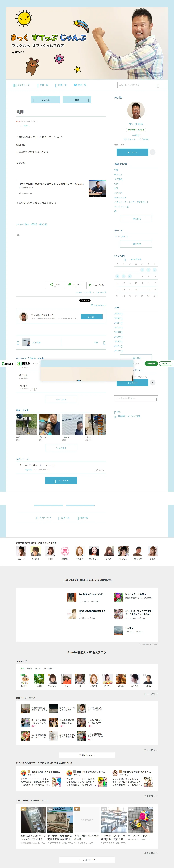The height and width of the screenshot is (868, 174).
Task: Select the ジャンル総合 ranking tab
Action: [x=48, y=669]
